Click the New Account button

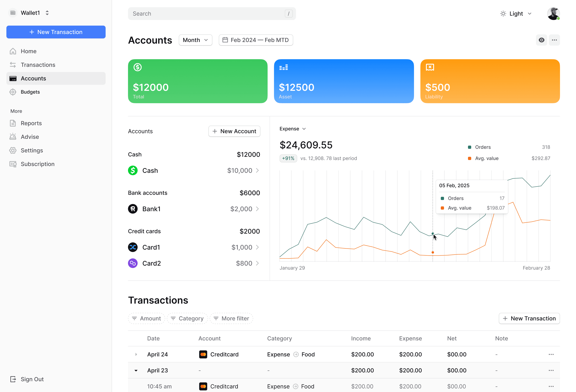point(234,131)
